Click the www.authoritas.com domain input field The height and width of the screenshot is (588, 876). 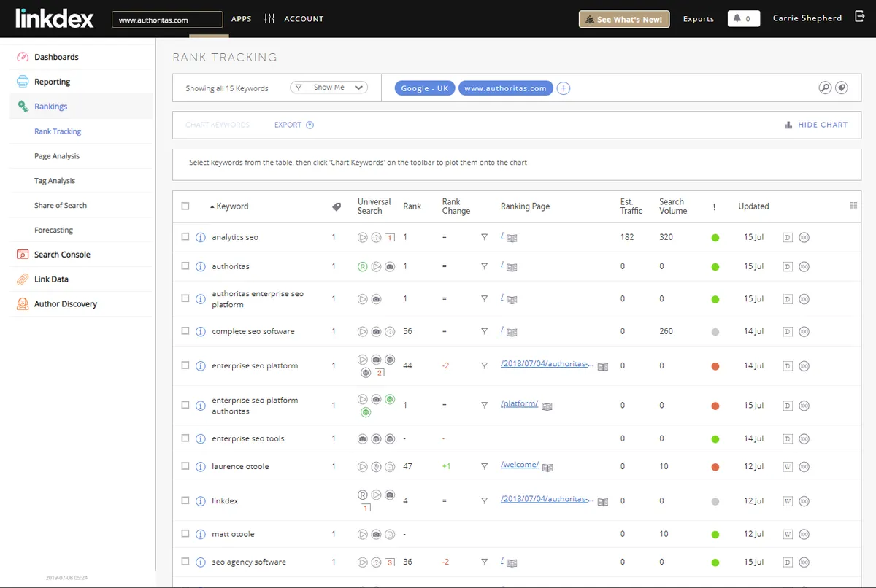tap(167, 20)
